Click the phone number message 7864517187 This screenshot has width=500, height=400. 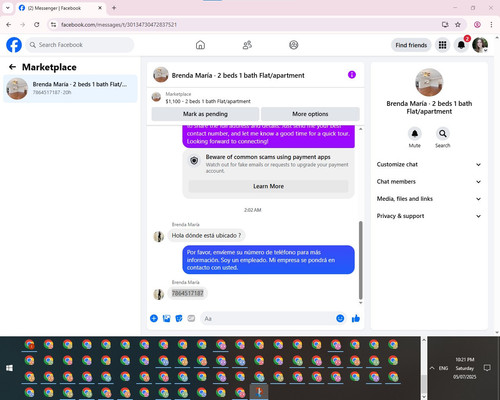pyautogui.click(x=188, y=293)
